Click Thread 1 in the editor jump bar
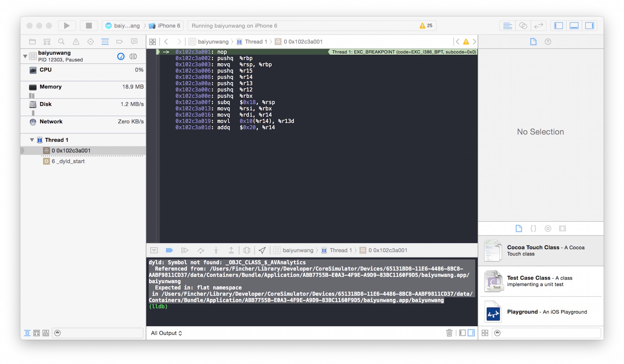 coord(252,42)
